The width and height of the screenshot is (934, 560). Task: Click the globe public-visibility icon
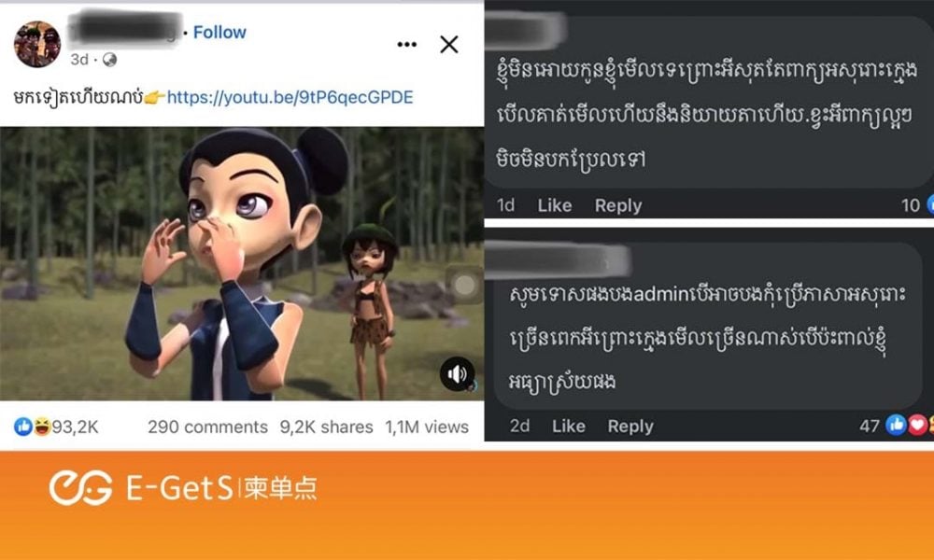click(109, 60)
